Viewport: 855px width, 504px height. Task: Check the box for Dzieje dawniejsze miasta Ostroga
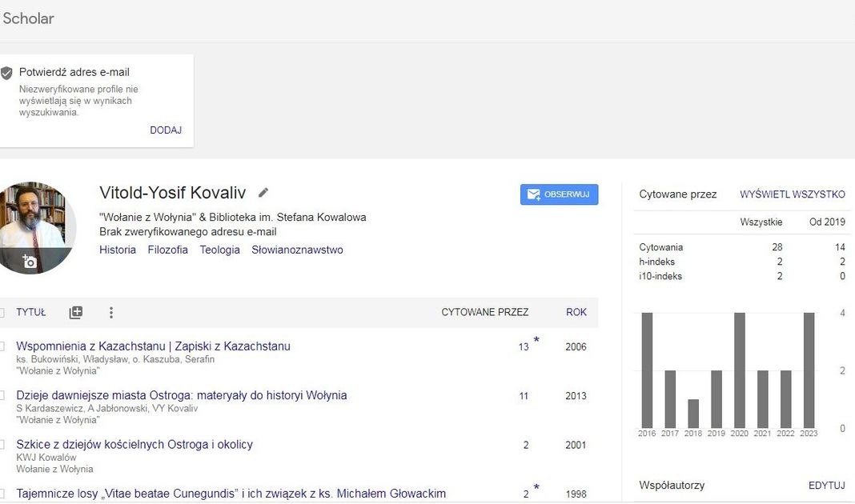point(2,396)
